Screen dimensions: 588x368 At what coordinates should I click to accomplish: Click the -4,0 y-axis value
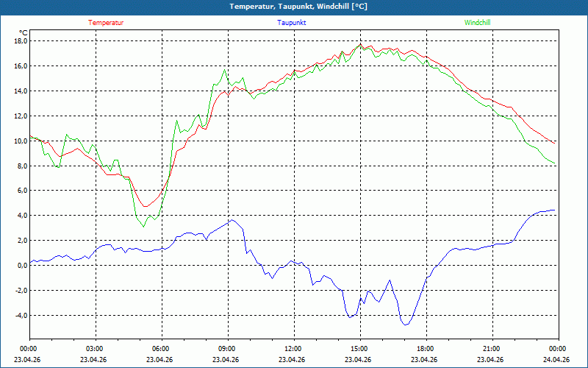click(x=22, y=315)
